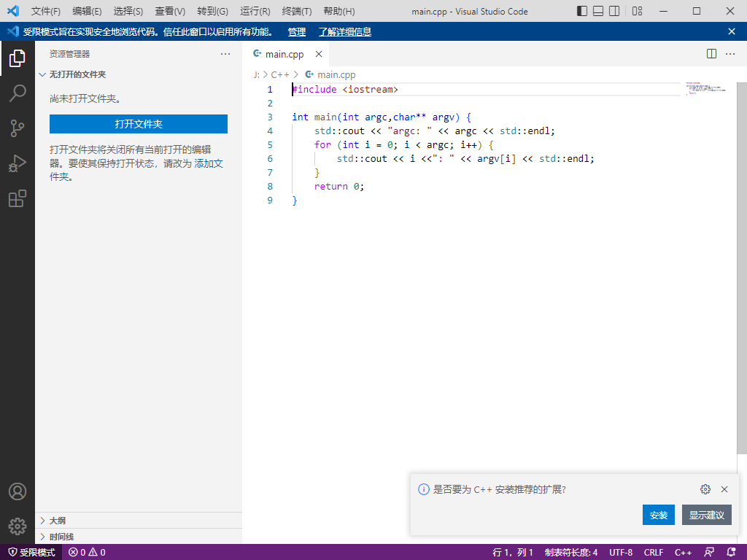Click the code minimap preview
The image size is (747, 560).
(705, 89)
